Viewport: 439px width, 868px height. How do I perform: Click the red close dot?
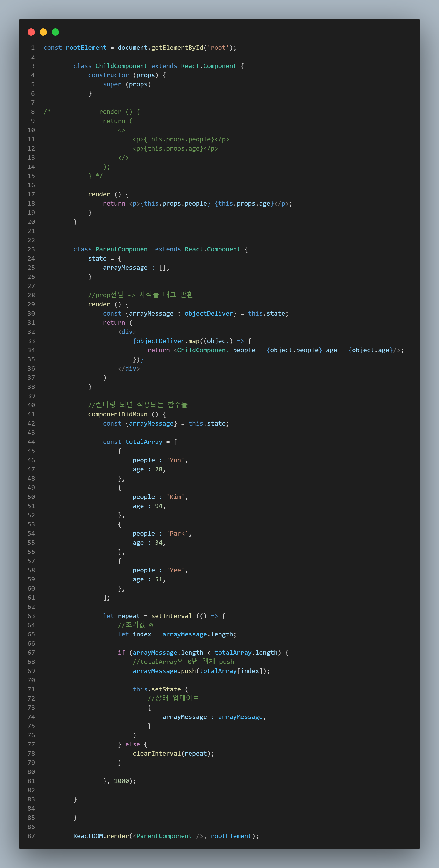click(31, 32)
